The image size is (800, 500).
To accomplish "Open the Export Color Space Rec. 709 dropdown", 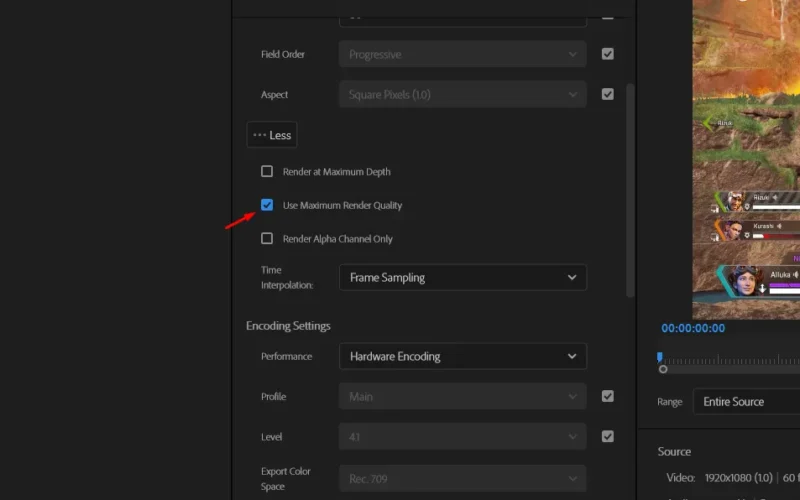I will 462,479.
